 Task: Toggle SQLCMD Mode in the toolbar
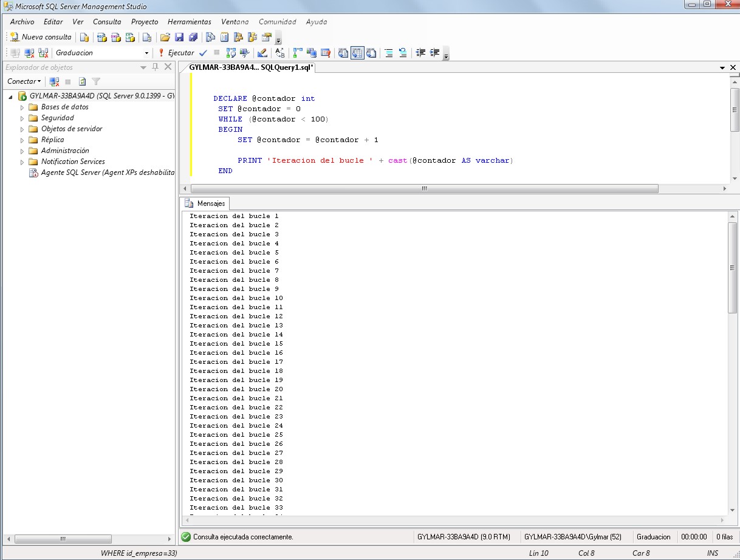click(x=324, y=53)
